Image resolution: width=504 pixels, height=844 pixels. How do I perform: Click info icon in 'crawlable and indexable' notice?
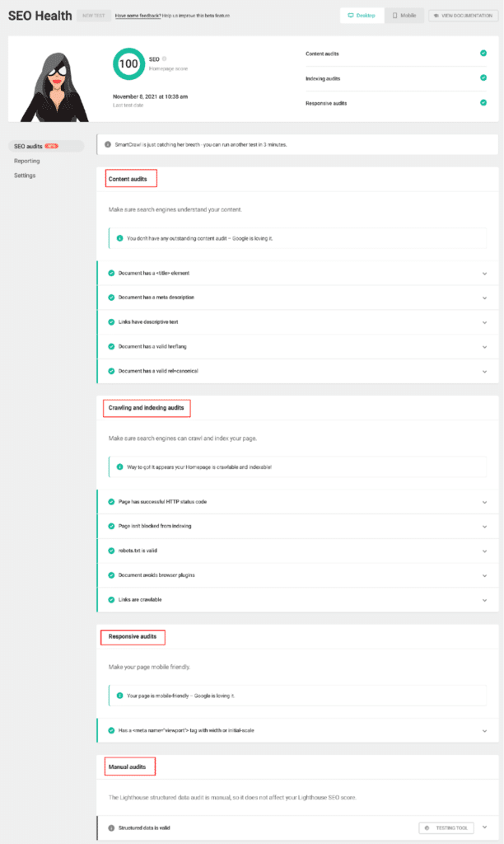(119, 467)
